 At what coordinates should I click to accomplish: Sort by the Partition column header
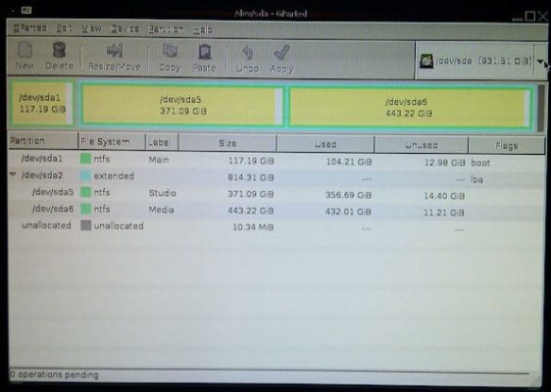[x=43, y=141]
